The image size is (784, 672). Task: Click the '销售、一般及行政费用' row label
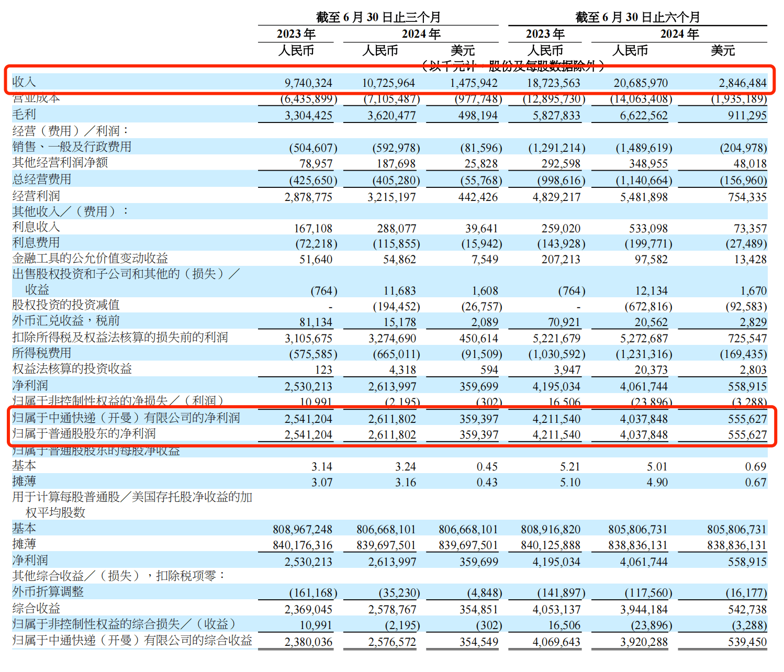tap(72, 147)
